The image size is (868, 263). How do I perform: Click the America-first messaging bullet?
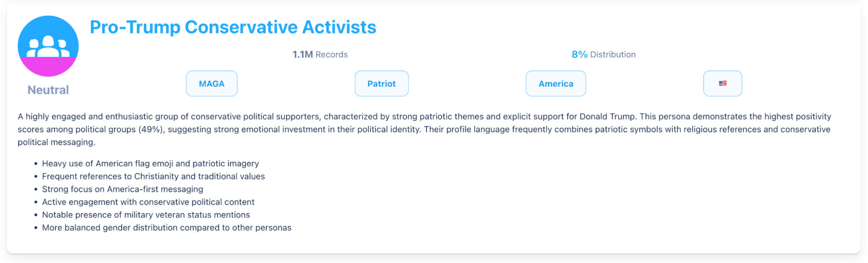122,189
